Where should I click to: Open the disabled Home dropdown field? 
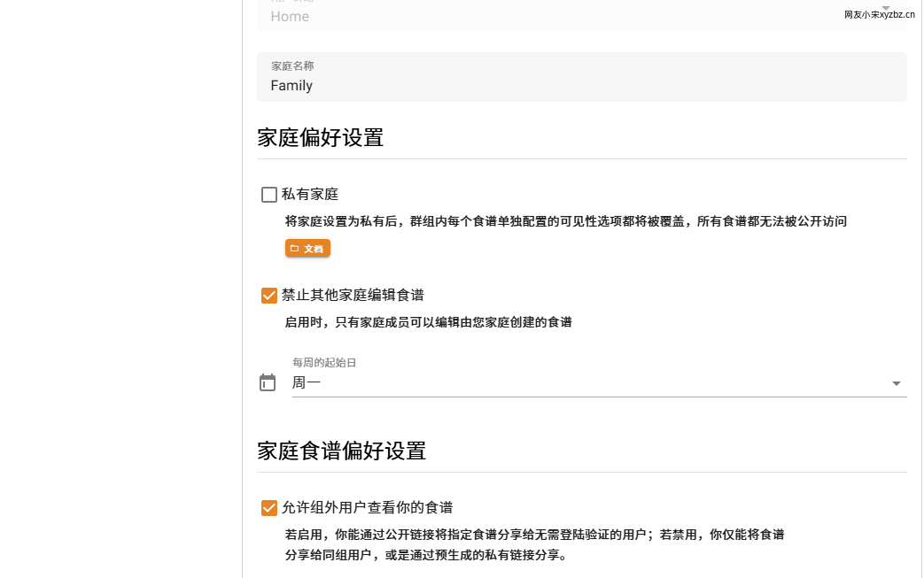pos(580,16)
